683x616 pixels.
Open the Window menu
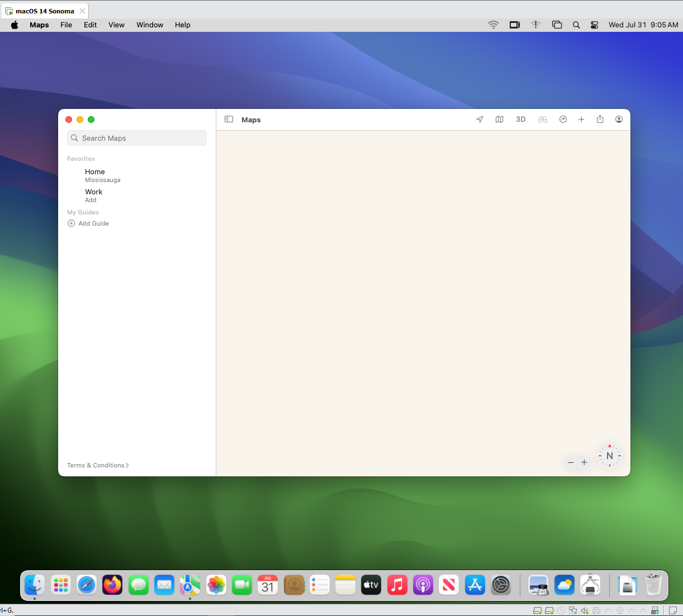pyautogui.click(x=150, y=25)
